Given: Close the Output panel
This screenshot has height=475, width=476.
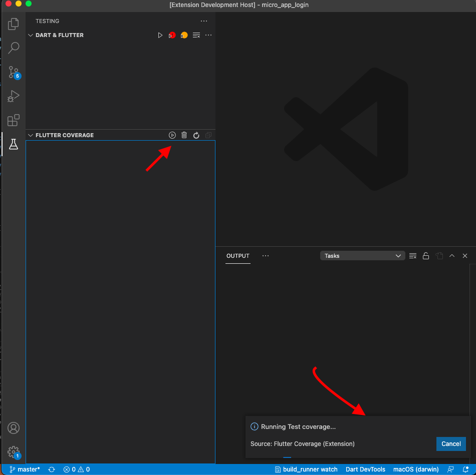Looking at the screenshot, I should point(465,256).
